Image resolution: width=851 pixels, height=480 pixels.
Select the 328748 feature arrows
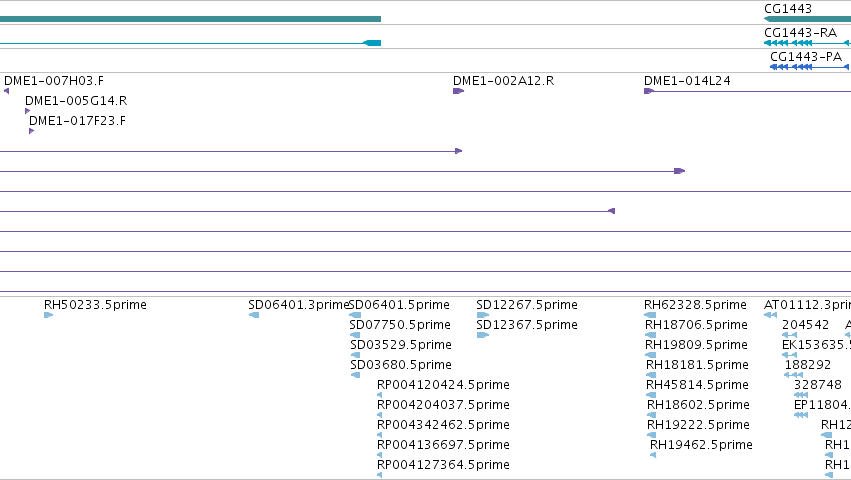point(801,395)
